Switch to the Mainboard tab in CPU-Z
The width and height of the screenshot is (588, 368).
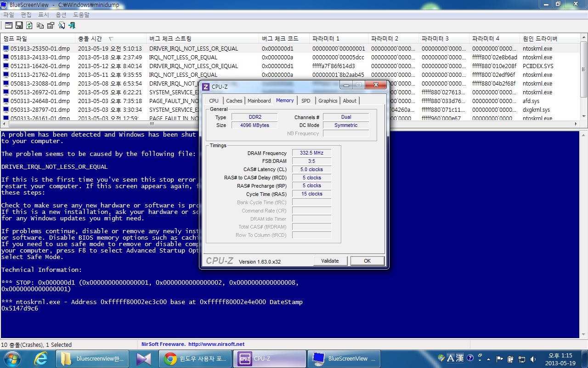(259, 101)
